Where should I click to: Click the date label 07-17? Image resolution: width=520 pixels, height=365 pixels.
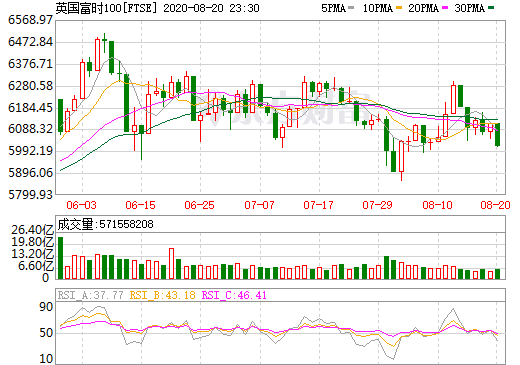pyautogui.click(x=319, y=205)
